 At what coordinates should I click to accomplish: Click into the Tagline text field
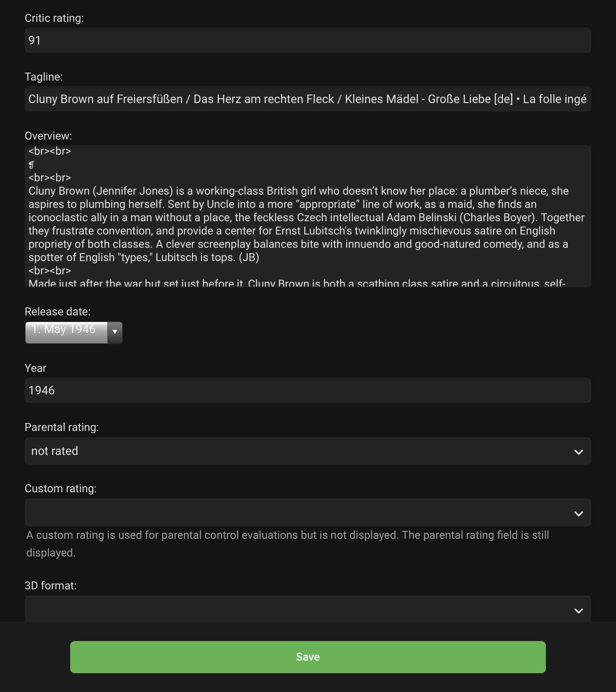(x=308, y=99)
